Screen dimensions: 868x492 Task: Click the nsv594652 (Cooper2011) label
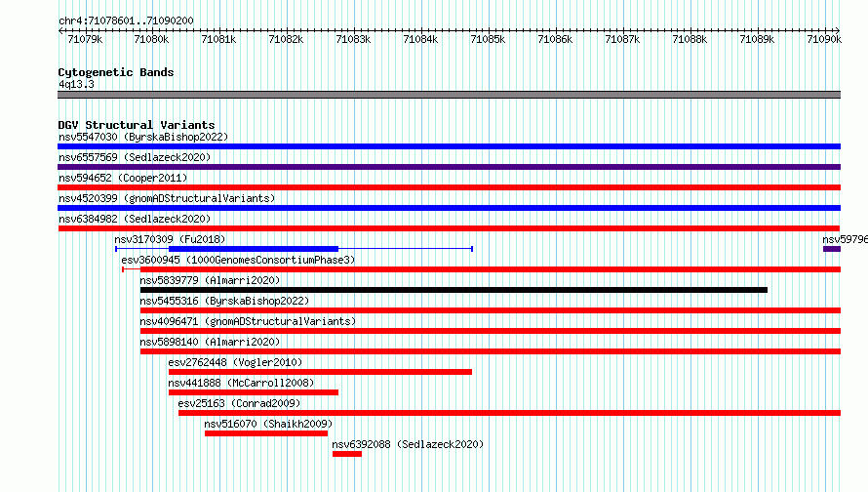pos(123,178)
